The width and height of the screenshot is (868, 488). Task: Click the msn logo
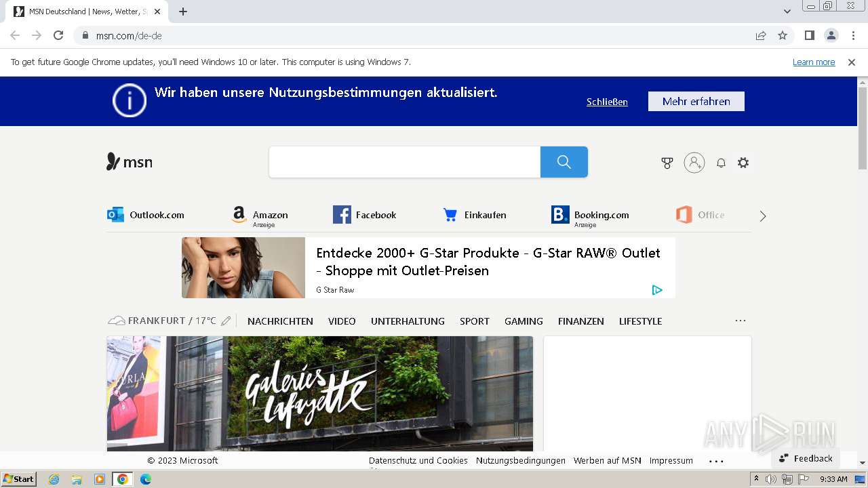point(130,162)
